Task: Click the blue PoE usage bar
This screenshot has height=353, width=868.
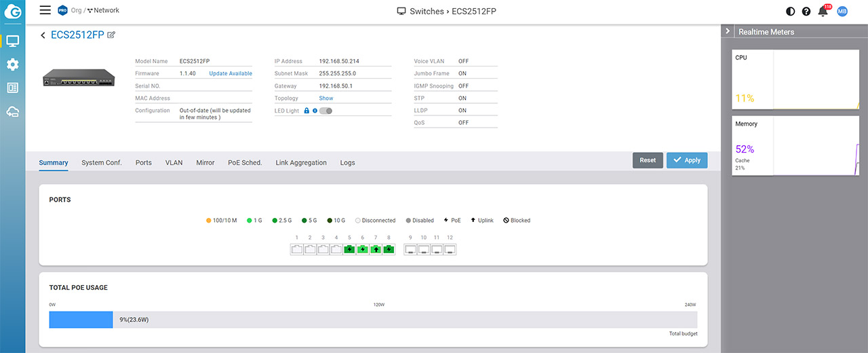Action: pos(81,320)
